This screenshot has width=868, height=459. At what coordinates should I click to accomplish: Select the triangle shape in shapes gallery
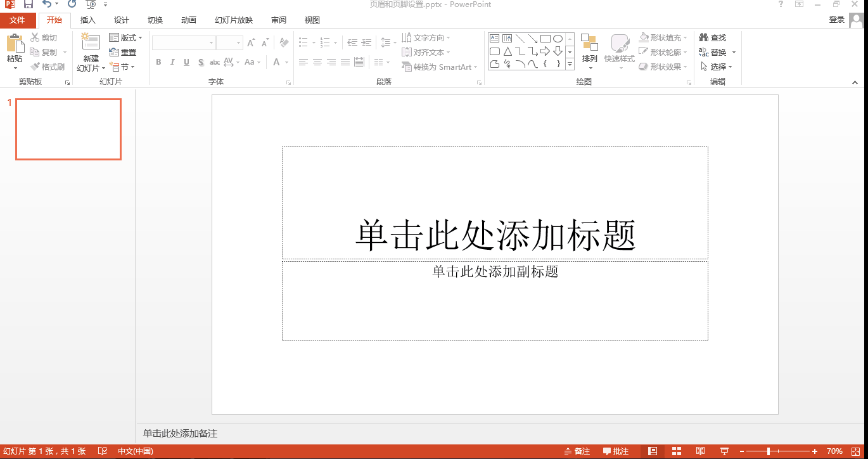coord(507,51)
